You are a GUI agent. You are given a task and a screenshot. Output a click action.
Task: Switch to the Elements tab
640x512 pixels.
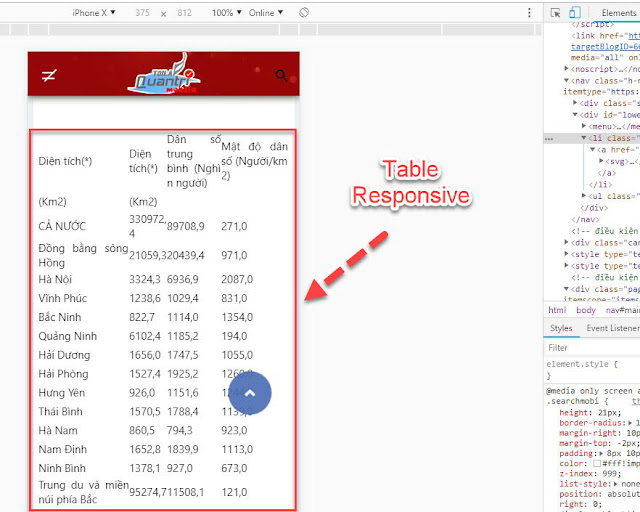pyautogui.click(x=619, y=13)
